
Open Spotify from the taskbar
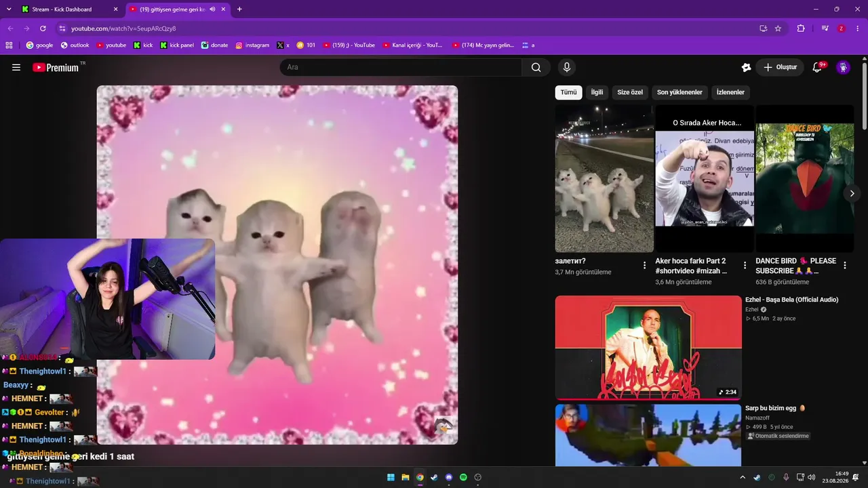[463, 477]
